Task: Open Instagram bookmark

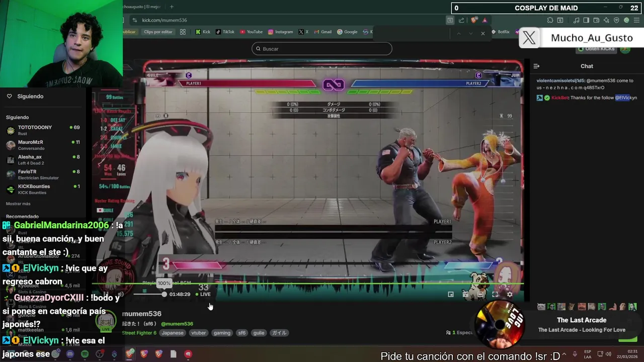Action: 280,32
